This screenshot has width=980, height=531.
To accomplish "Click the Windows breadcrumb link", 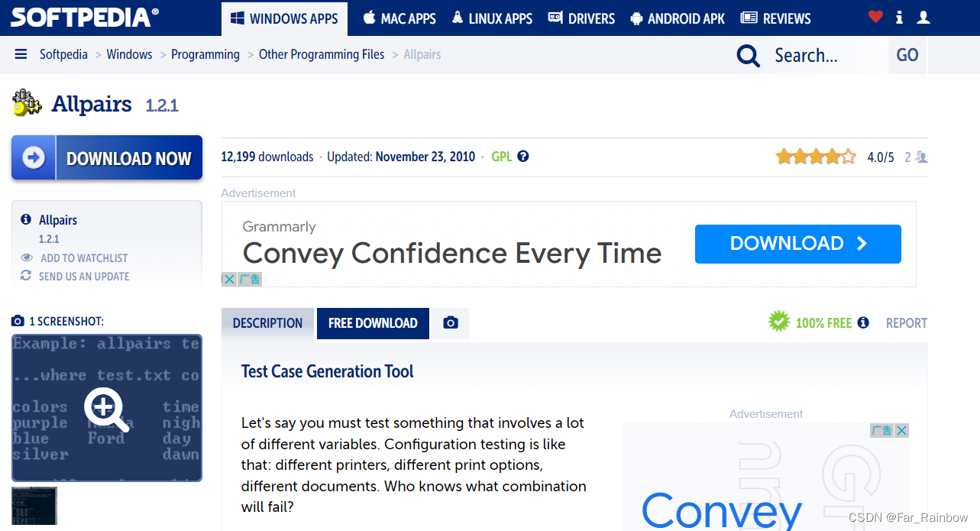I will 129,54.
